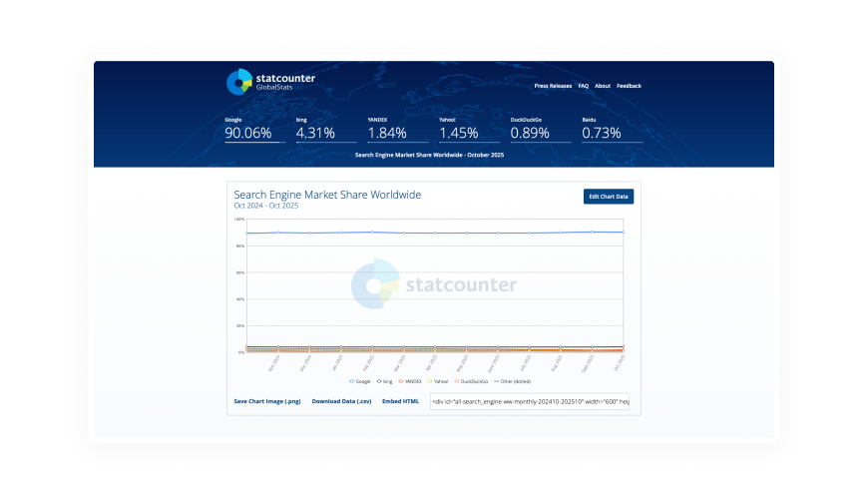Click the Oct 2024 - Oct 2025 date range text

click(x=265, y=206)
